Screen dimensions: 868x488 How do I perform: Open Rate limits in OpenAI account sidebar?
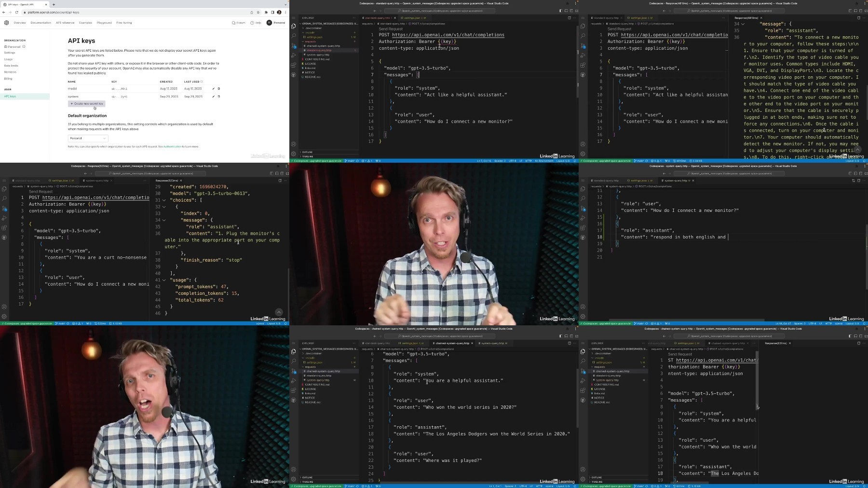coord(11,66)
